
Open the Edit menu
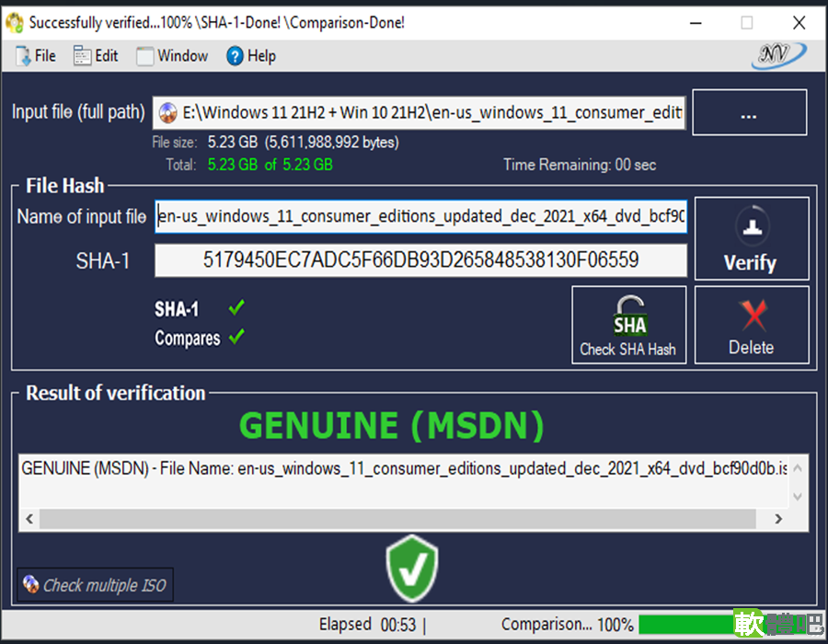click(96, 56)
